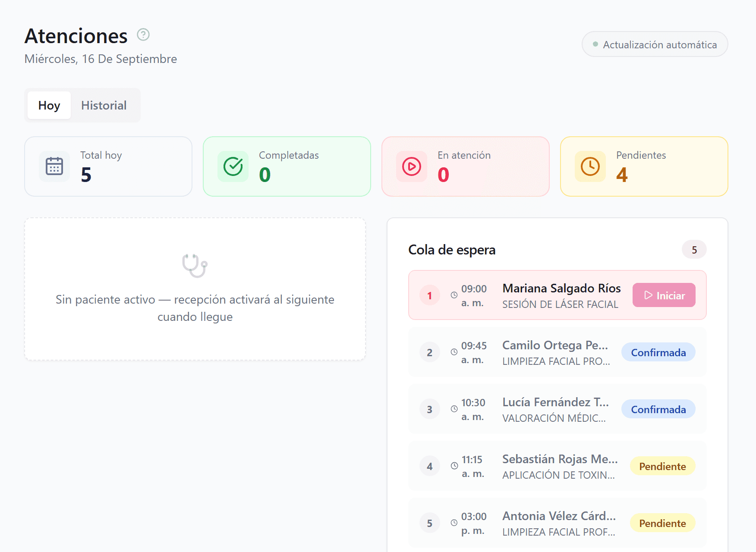Switch to the Hoy tab
The width and height of the screenshot is (756, 552).
pos(49,105)
